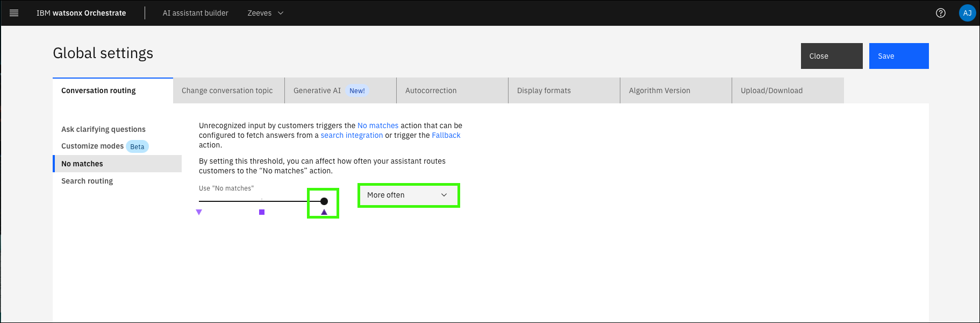Click the AJ user avatar
Screen dimensions: 980x323
967,13
